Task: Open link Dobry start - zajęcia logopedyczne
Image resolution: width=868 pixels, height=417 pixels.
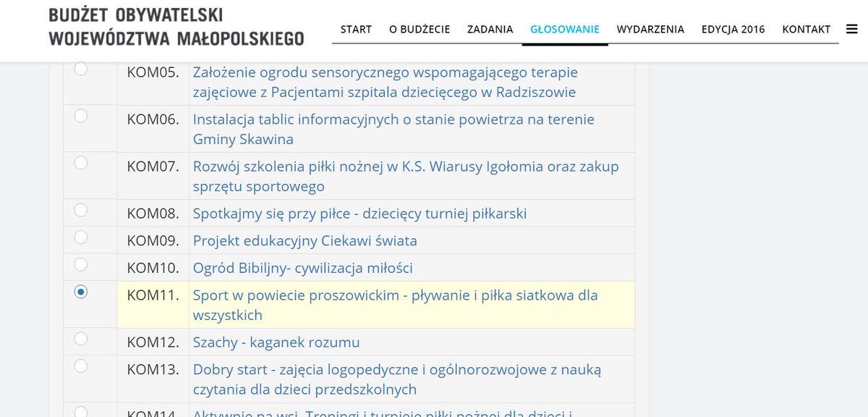Action: (x=397, y=379)
